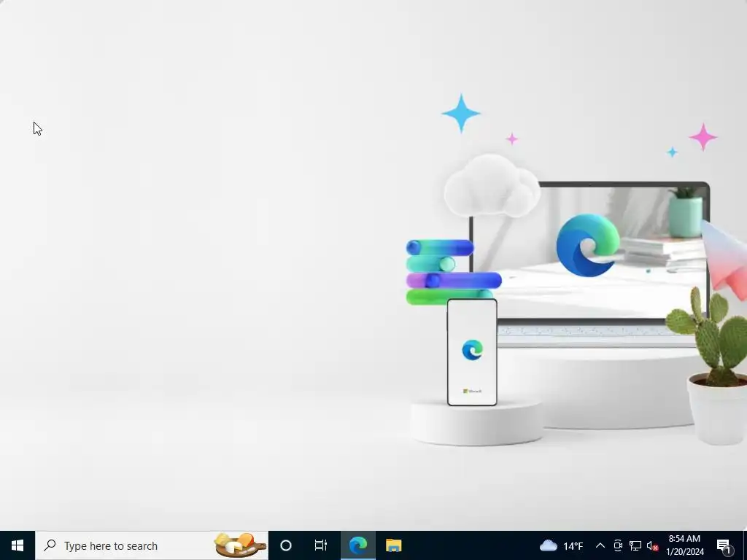Viewport: 747px width, 560px height.
Task: Show hidden system tray icons
Action: click(x=600, y=545)
